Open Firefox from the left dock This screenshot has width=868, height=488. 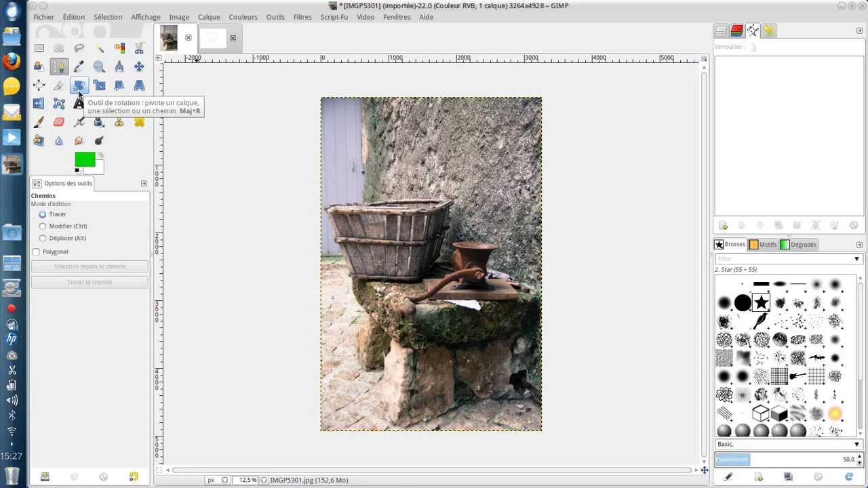point(12,62)
